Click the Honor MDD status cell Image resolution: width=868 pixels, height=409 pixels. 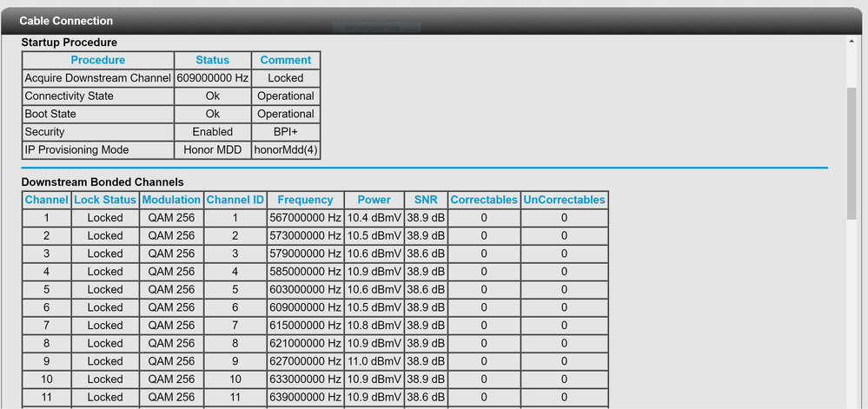click(213, 149)
